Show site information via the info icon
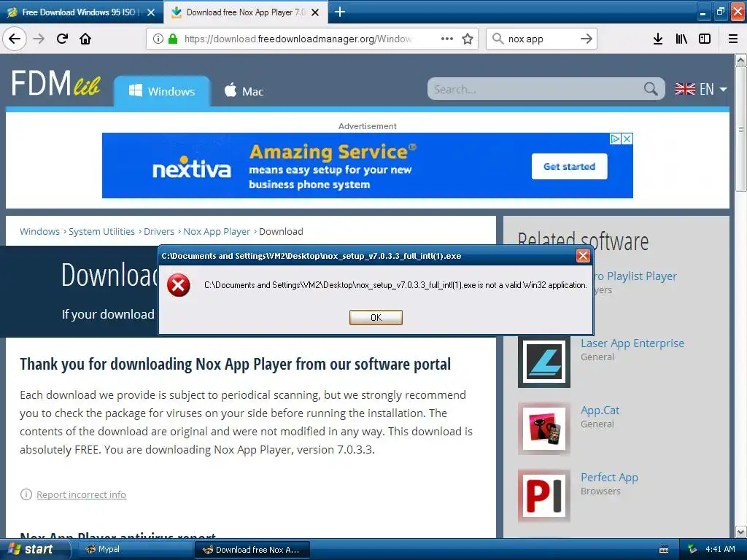 pyautogui.click(x=158, y=39)
